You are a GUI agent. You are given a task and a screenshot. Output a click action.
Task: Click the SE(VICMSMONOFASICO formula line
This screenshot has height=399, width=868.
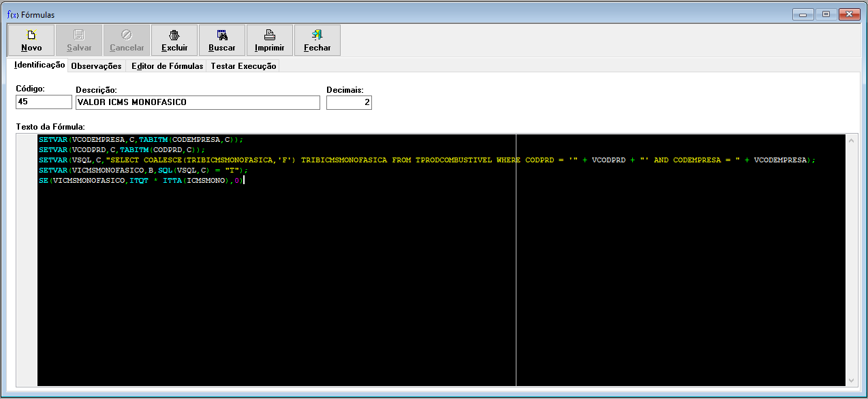[140, 180]
